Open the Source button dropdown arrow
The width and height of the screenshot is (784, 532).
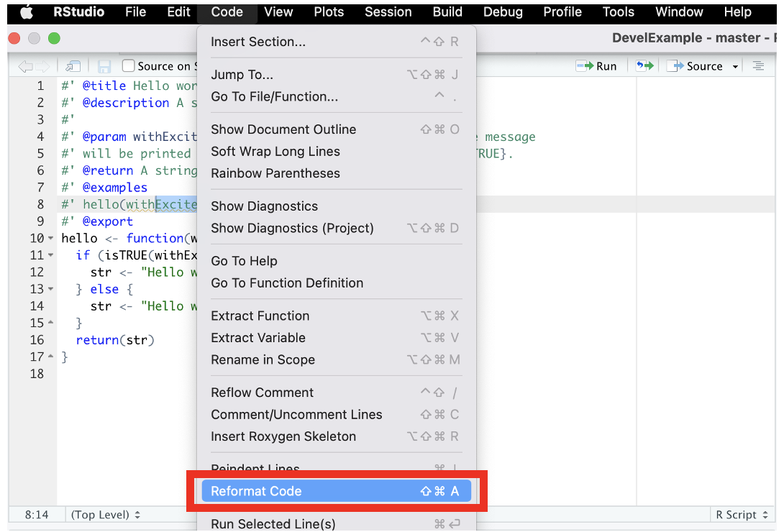735,67
